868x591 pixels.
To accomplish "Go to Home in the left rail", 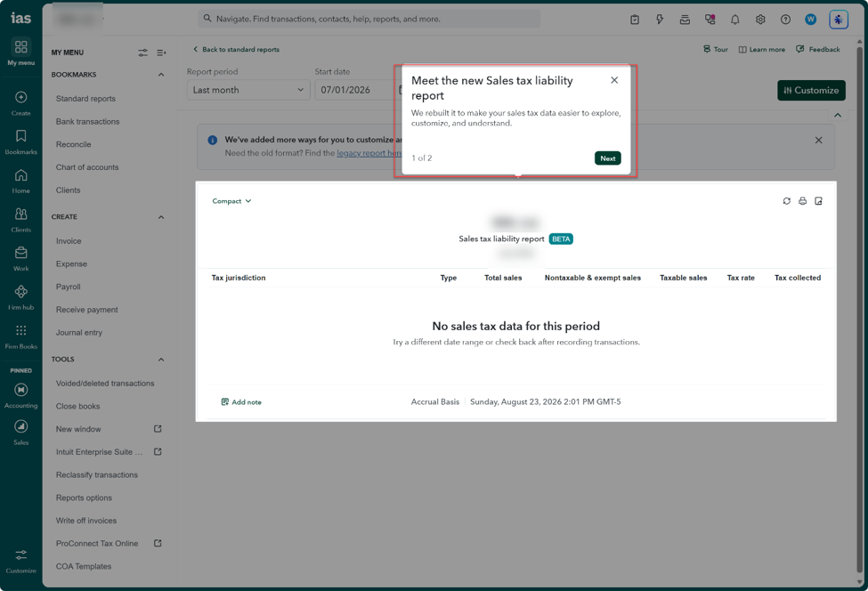I will (21, 181).
